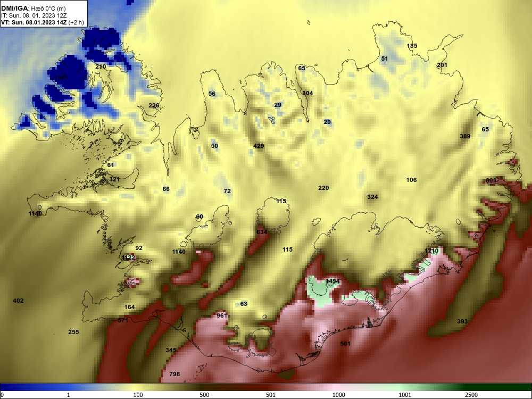Click the legend label 100
The height and width of the screenshot is (399, 532).
pyautogui.click(x=138, y=395)
